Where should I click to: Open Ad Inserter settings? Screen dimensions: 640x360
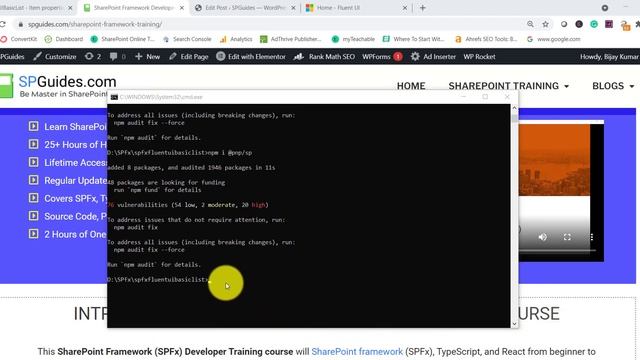tap(433, 57)
